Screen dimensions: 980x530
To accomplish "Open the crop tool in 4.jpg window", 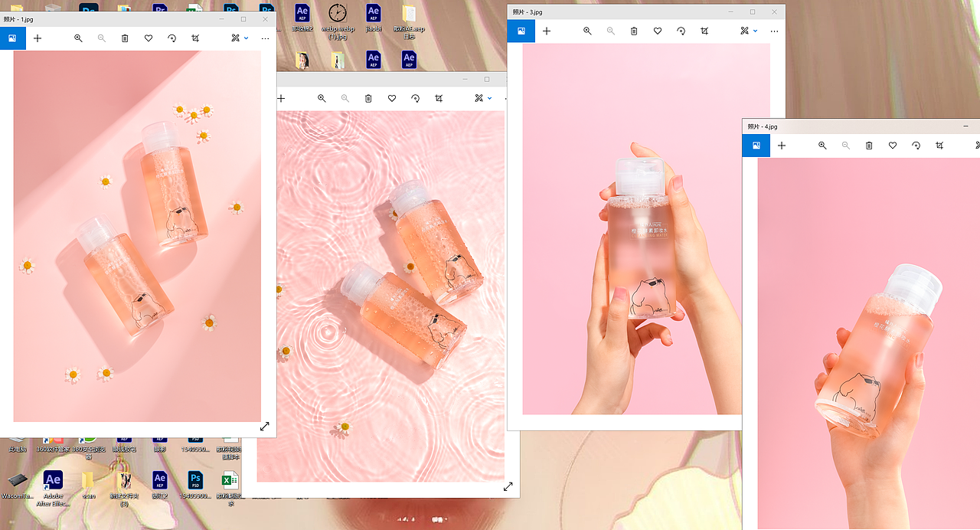I will pos(939,145).
